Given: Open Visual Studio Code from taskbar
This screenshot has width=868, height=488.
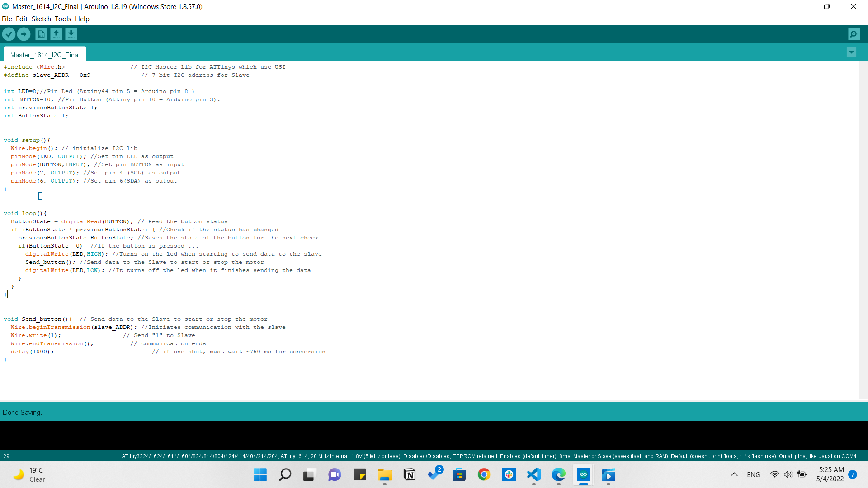Looking at the screenshot, I should point(534,474).
